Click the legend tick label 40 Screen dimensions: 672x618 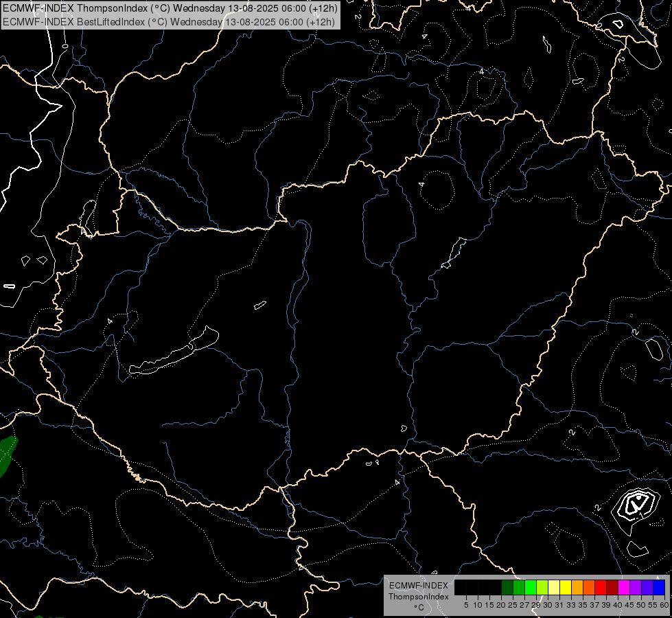click(618, 605)
